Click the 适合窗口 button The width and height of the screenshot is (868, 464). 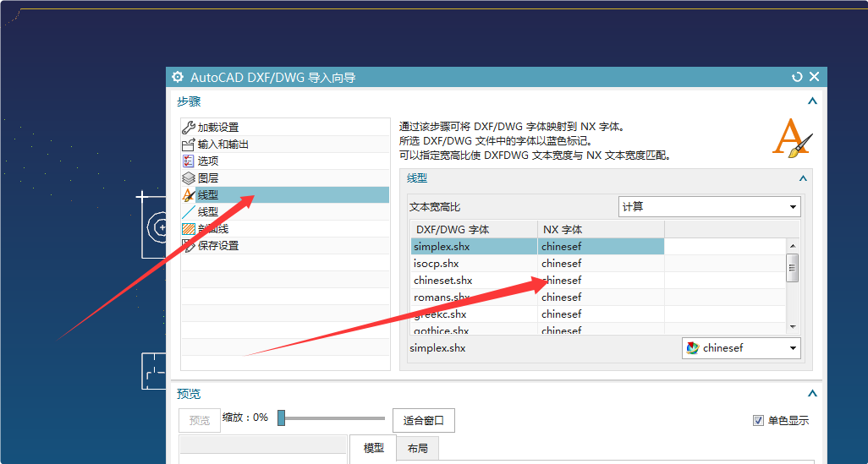pyautogui.click(x=424, y=421)
